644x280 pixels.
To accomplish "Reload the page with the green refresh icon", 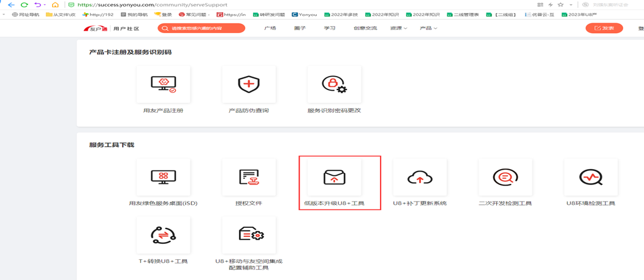I will [x=25, y=5].
